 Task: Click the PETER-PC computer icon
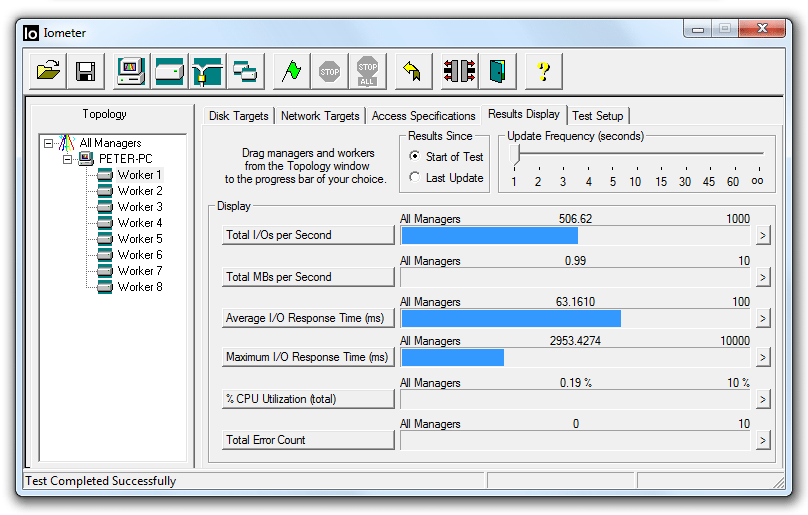pyautogui.click(x=86, y=158)
